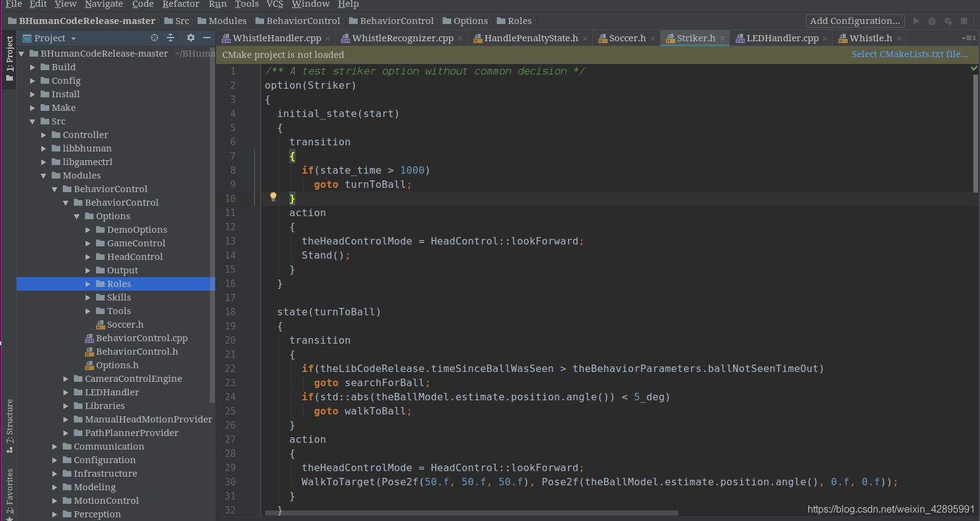Select the Skills folder
This screenshot has height=521, width=980.
119,297
